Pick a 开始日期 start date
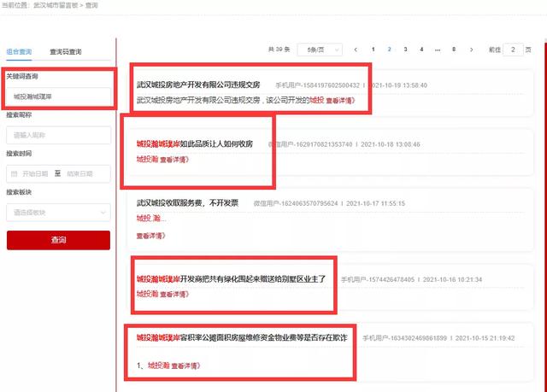 coord(35,173)
